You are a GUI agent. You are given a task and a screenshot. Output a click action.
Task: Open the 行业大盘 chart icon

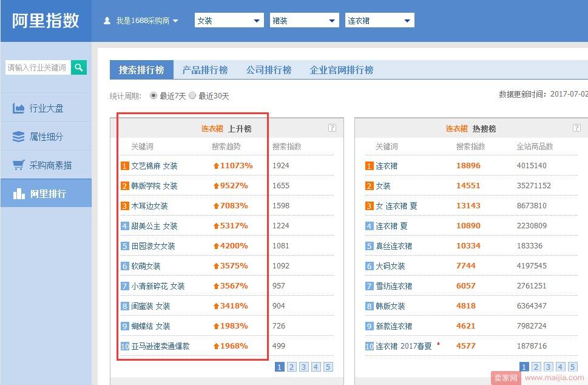coord(18,109)
